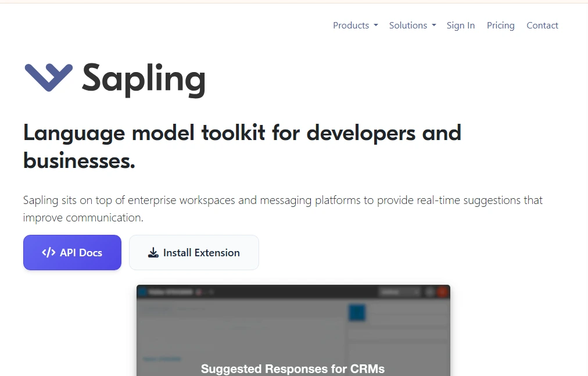Click the red circular button in demo window
This screenshot has width=588, height=376.
443,292
